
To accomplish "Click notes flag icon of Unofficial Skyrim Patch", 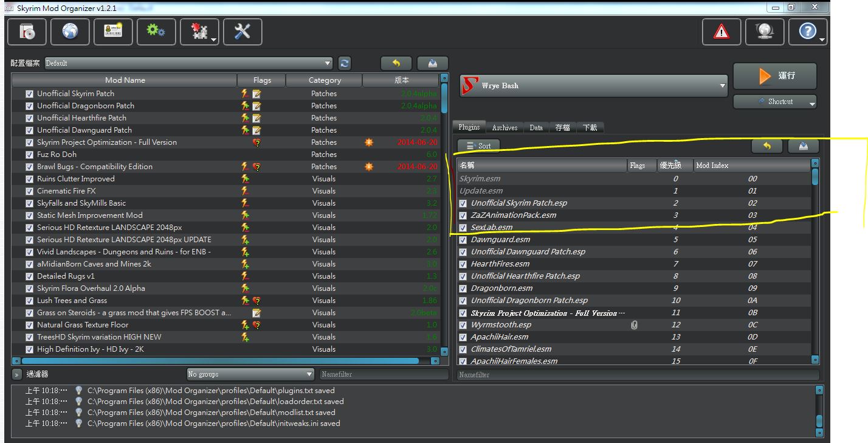I will (x=257, y=94).
